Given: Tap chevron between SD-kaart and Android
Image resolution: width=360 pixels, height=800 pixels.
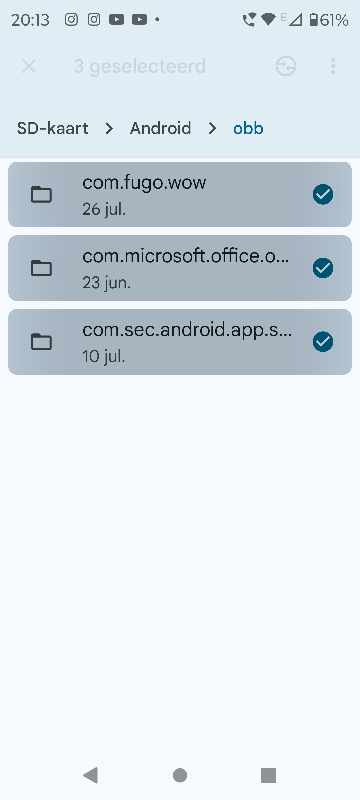Looking at the screenshot, I should coord(109,129).
